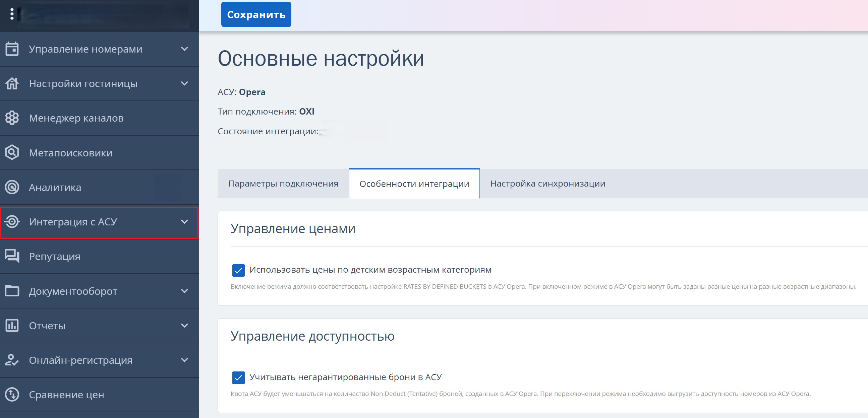Image resolution: width=868 pixels, height=418 pixels.
Task: Click the Управление доступностью section heading
Action: click(312, 336)
